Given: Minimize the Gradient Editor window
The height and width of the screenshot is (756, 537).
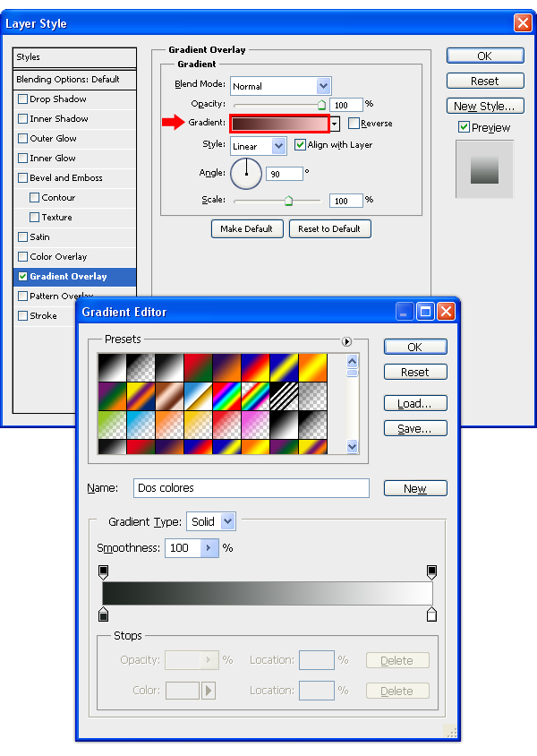Looking at the screenshot, I should click(405, 312).
